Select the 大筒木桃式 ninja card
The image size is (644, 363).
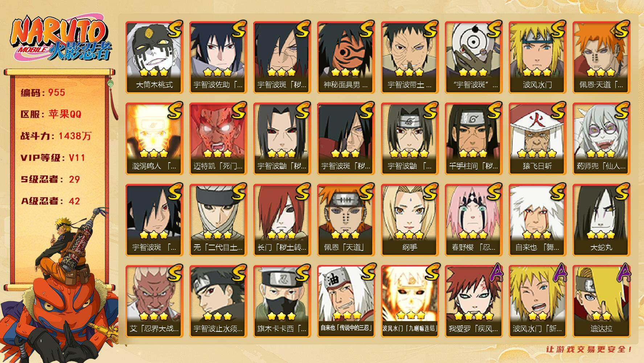click(x=155, y=57)
